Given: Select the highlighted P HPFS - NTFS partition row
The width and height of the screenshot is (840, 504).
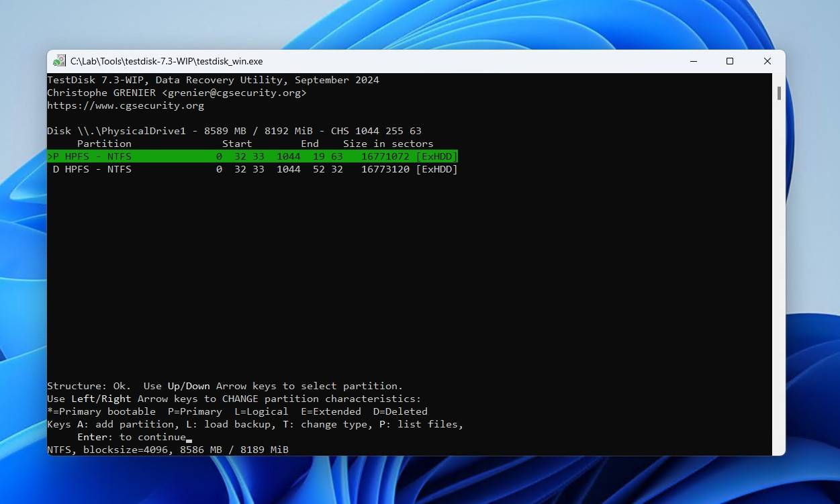Looking at the screenshot, I should pos(252,156).
